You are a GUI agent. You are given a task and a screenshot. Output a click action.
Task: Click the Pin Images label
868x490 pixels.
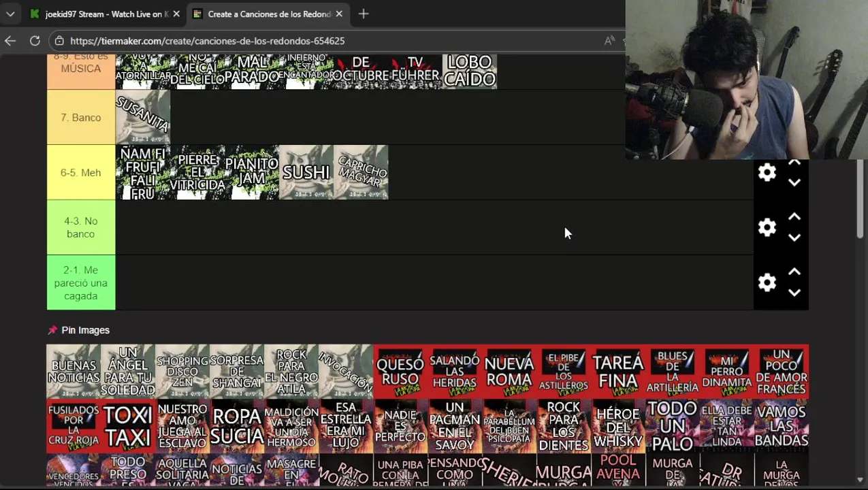tap(85, 330)
